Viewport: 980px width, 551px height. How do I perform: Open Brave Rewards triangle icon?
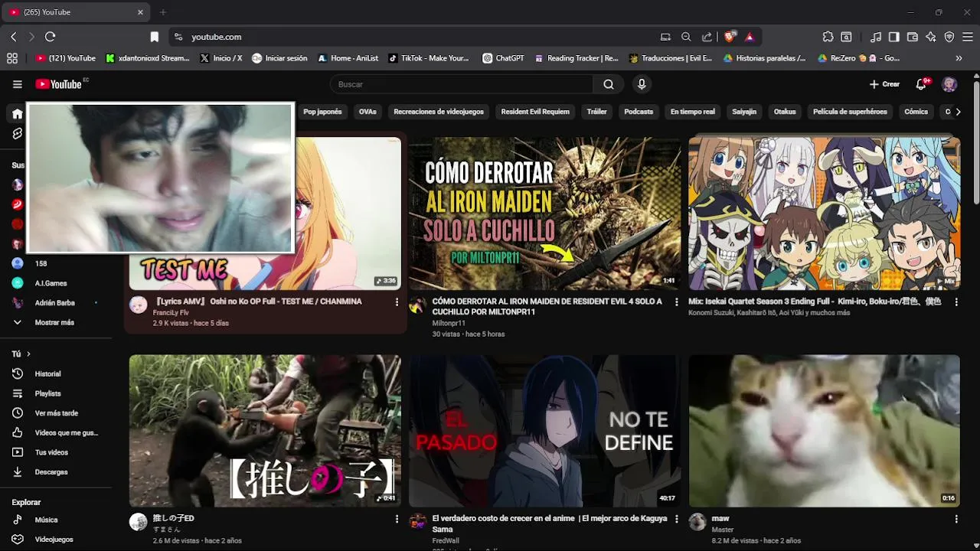click(x=750, y=37)
